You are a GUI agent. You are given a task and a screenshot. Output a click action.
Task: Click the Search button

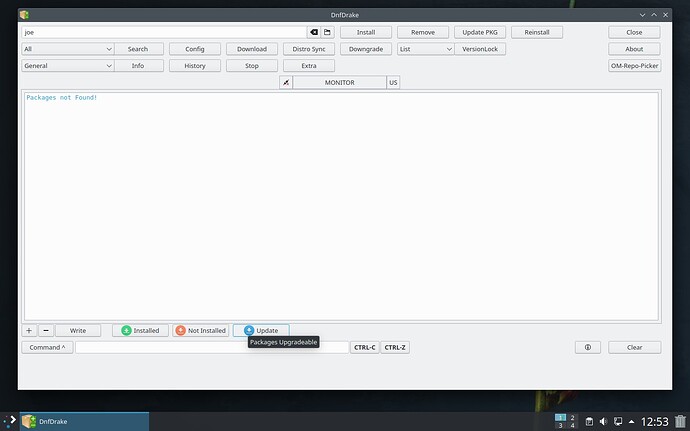(139, 49)
